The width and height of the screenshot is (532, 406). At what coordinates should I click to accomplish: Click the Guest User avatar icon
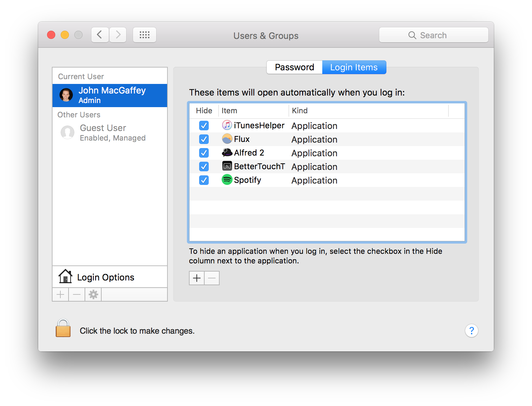[x=68, y=132]
